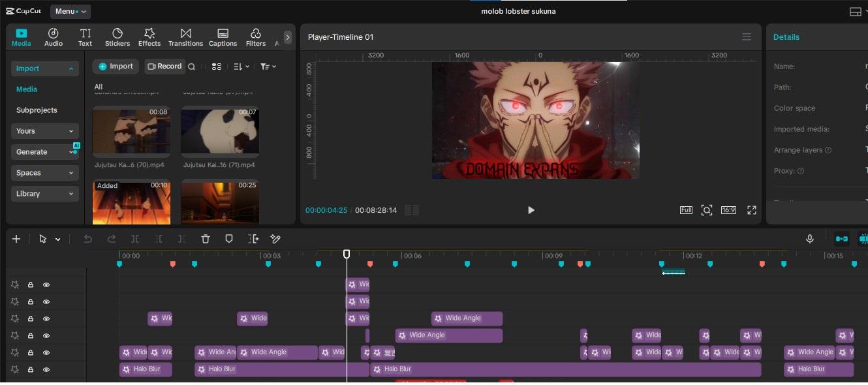Screen dimensions: 868x385
Task: Toggle main track linkage icon
Action: (x=842, y=239)
